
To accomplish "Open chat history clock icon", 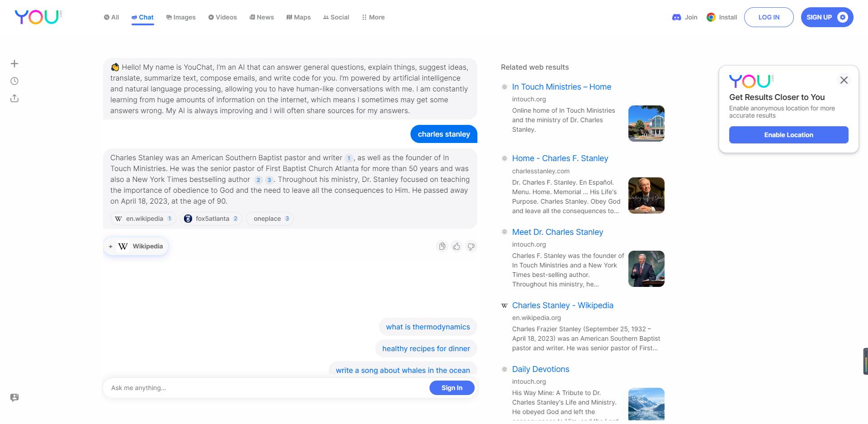I will 14,81.
